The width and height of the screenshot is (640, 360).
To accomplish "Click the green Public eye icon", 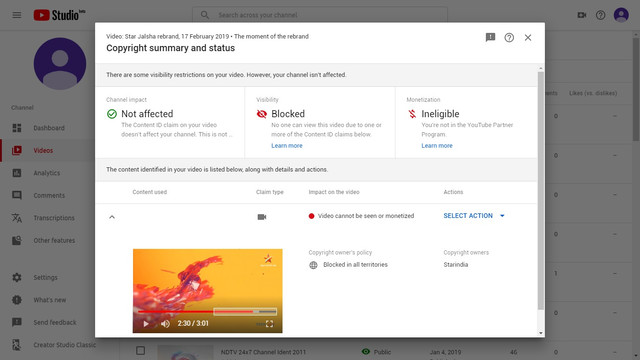I will (366, 351).
